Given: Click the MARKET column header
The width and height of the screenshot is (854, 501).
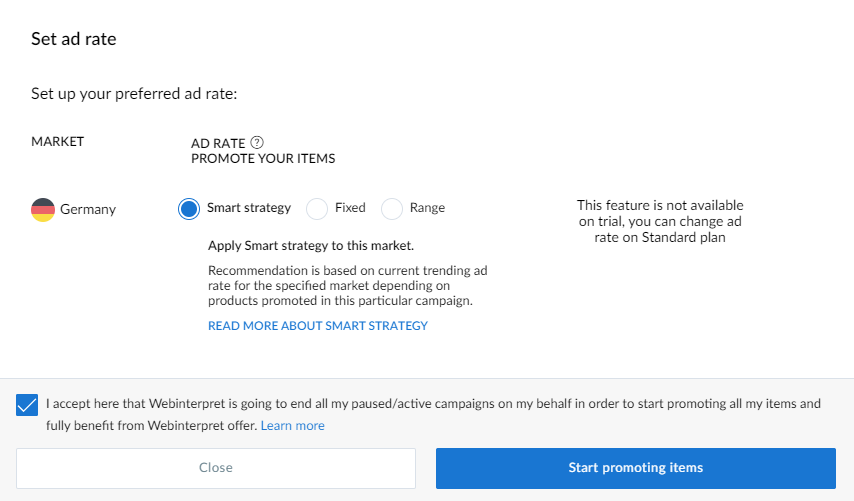Looking at the screenshot, I should click(x=58, y=142).
